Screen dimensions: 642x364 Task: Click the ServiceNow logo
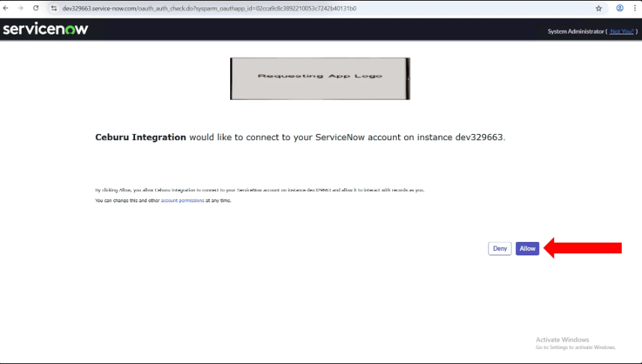coord(46,28)
